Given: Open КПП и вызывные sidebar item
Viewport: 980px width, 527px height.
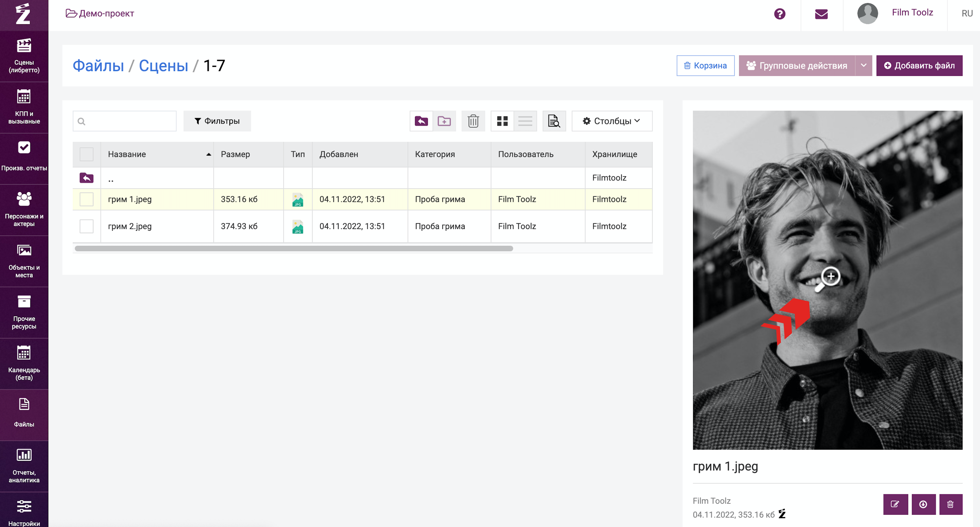Looking at the screenshot, I should coord(24,108).
